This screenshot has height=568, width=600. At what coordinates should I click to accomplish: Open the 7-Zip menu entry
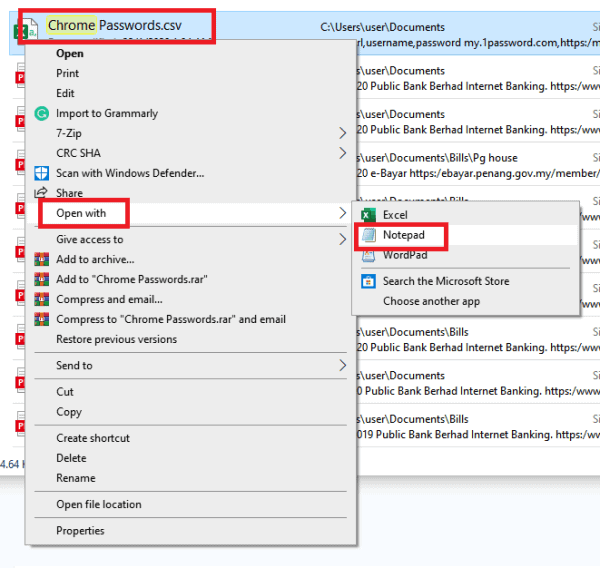(69, 133)
